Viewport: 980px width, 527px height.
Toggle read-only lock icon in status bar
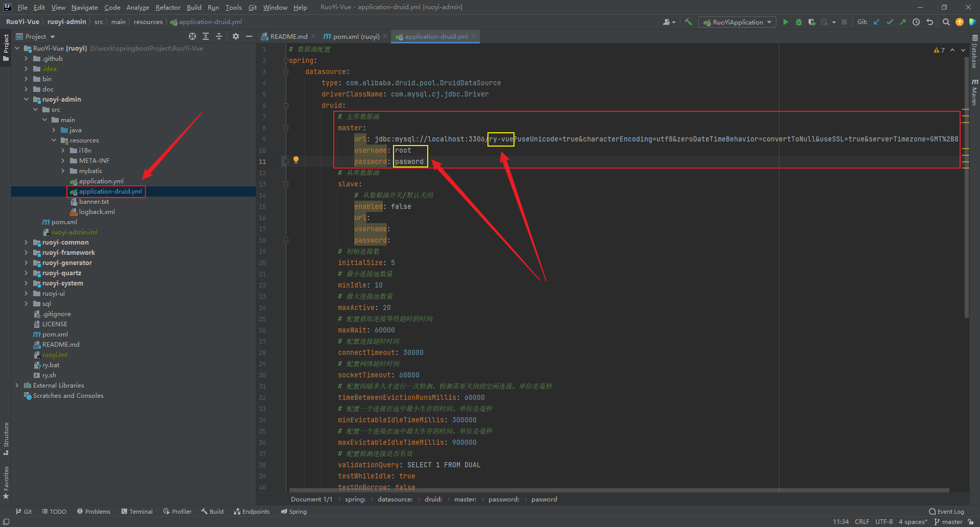[x=971, y=521]
